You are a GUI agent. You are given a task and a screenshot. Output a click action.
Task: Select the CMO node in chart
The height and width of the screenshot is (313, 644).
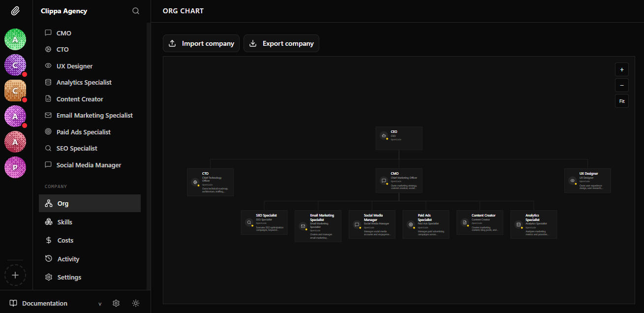(399, 181)
